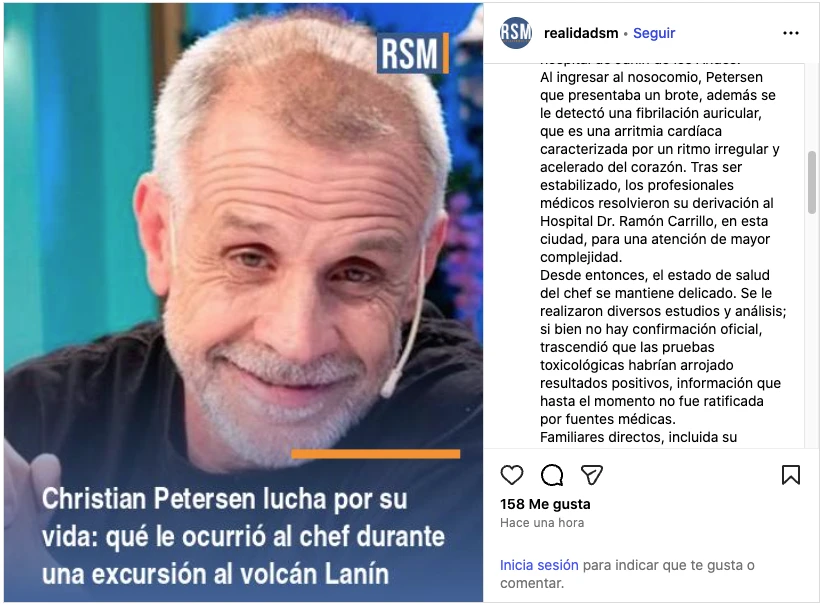
Task: Share the post using paper plane icon
Action: 592,475
